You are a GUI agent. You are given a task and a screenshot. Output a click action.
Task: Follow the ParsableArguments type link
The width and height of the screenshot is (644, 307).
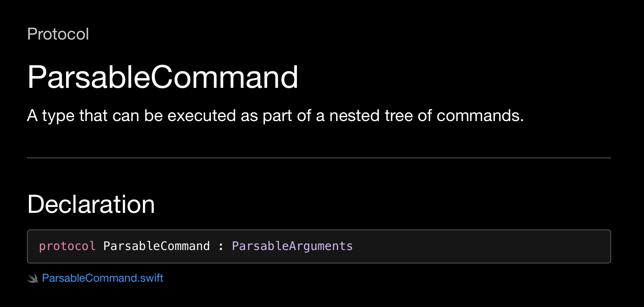coord(292,246)
